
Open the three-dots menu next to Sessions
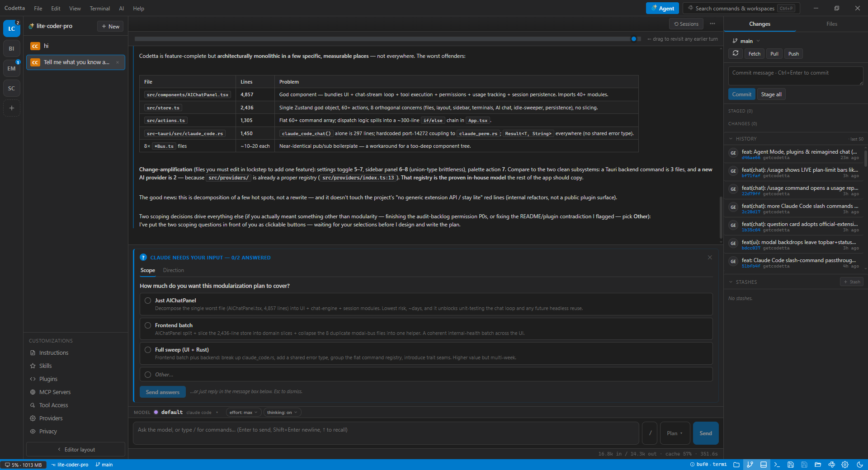712,24
